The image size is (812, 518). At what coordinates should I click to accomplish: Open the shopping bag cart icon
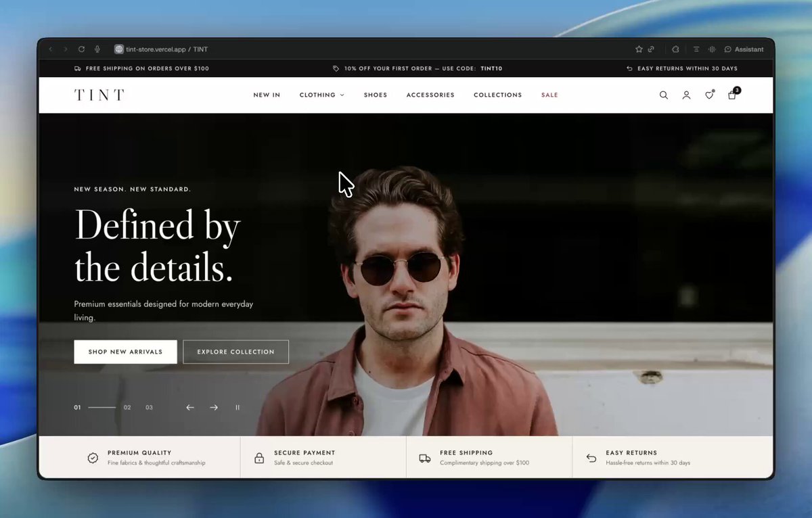(x=732, y=95)
